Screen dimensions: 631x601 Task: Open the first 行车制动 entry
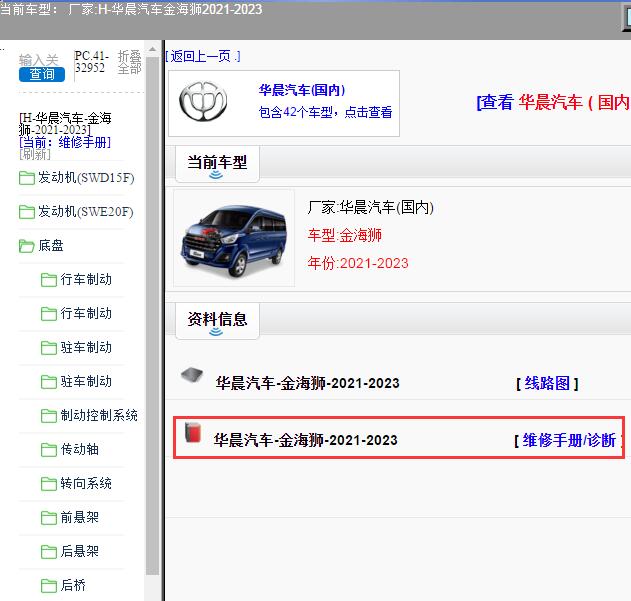coord(86,279)
